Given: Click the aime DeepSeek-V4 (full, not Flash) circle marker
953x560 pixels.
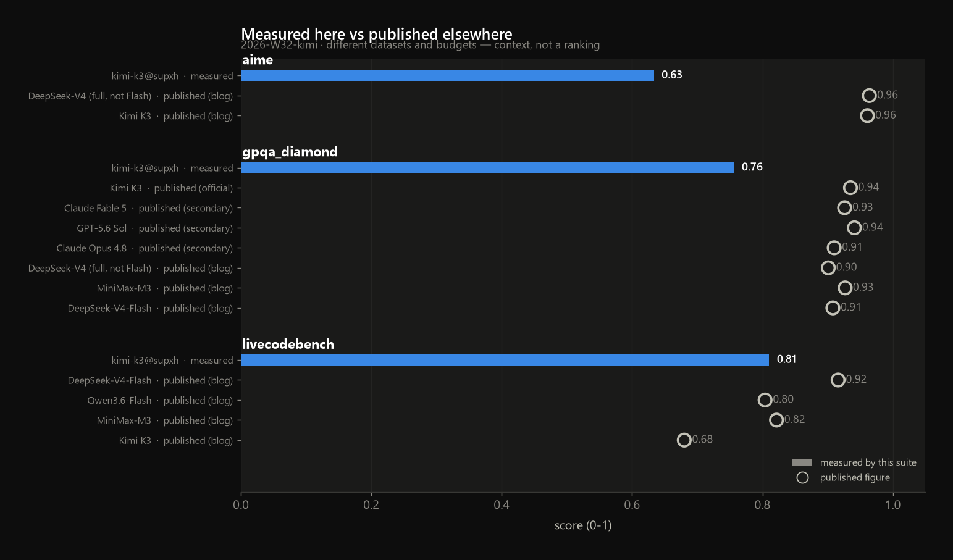Looking at the screenshot, I should pyautogui.click(x=869, y=95).
